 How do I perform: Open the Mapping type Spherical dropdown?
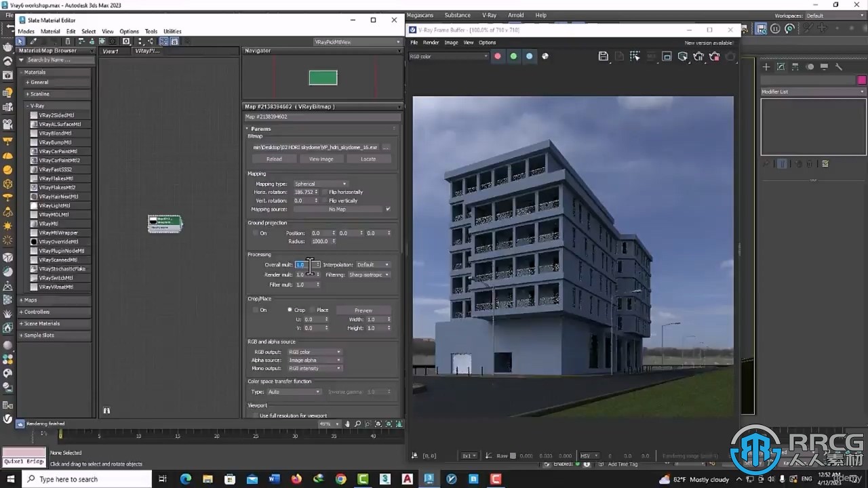[x=320, y=184]
